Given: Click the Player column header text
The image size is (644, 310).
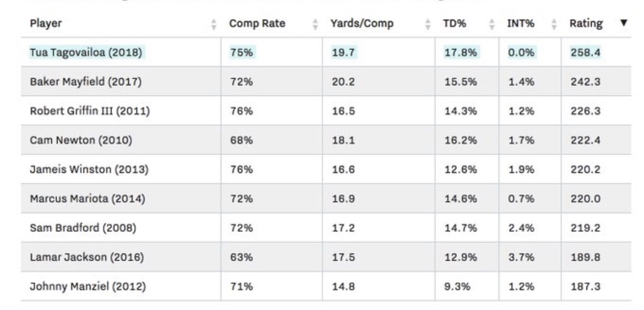Looking at the screenshot, I should 46,23.
